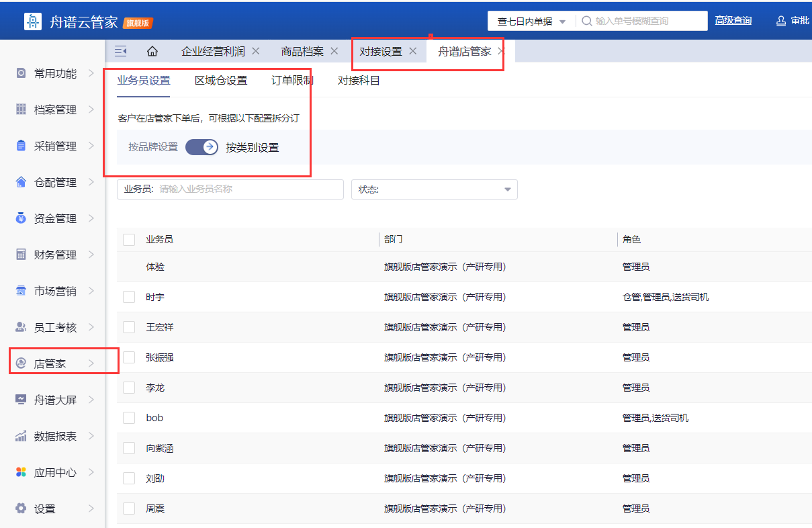Toggle the 按品牌设置 / 按类别设置 switch
This screenshot has height=528, width=812.
tap(202, 147)
